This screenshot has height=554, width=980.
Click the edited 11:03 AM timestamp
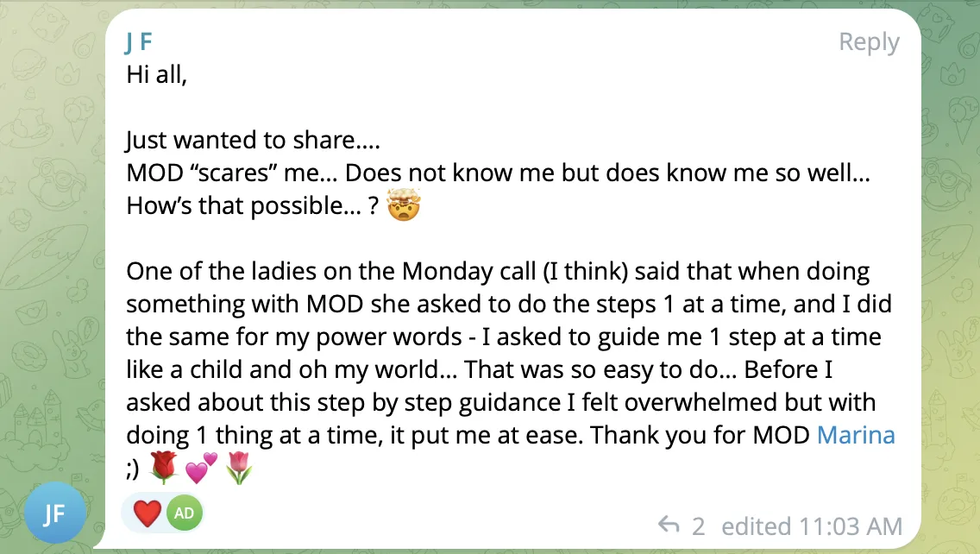click(x=812, y=526)
